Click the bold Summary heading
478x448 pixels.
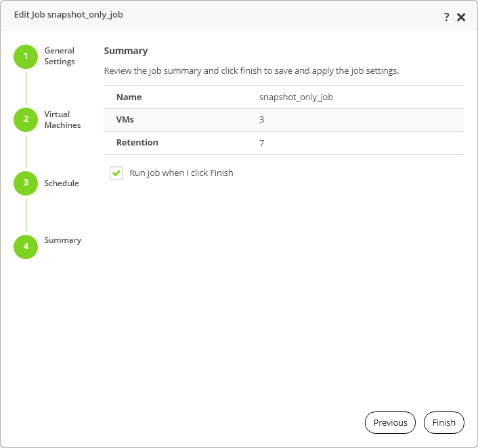click(125, 51)
